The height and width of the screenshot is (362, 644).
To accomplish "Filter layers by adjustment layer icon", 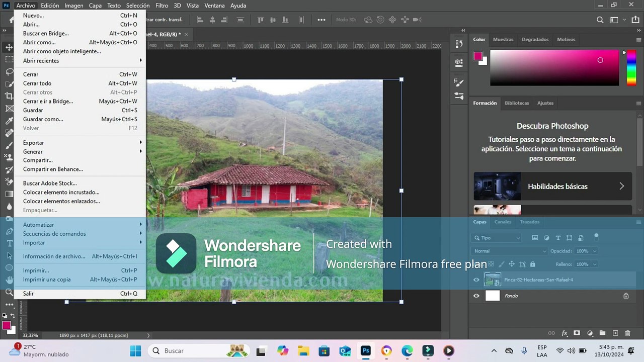I will 546,238.
